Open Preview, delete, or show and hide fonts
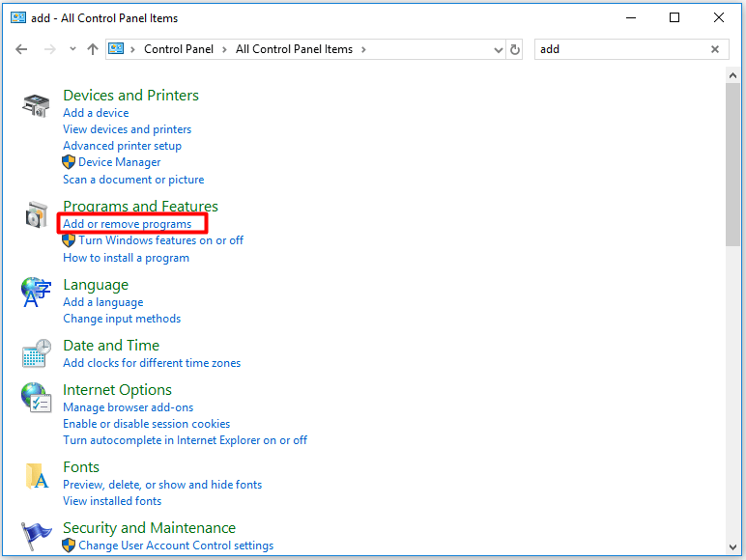The image size is (746, 560). click(x=162, y=485)
